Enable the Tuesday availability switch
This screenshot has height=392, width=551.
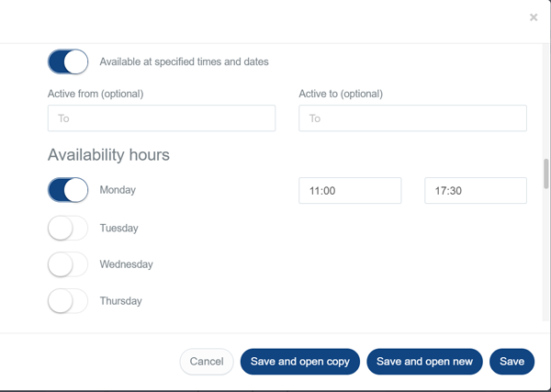tap(68, 228)
